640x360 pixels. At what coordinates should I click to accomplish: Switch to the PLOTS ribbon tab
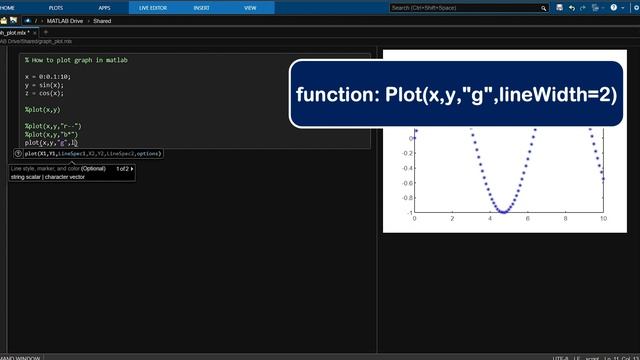coord(56,8)
